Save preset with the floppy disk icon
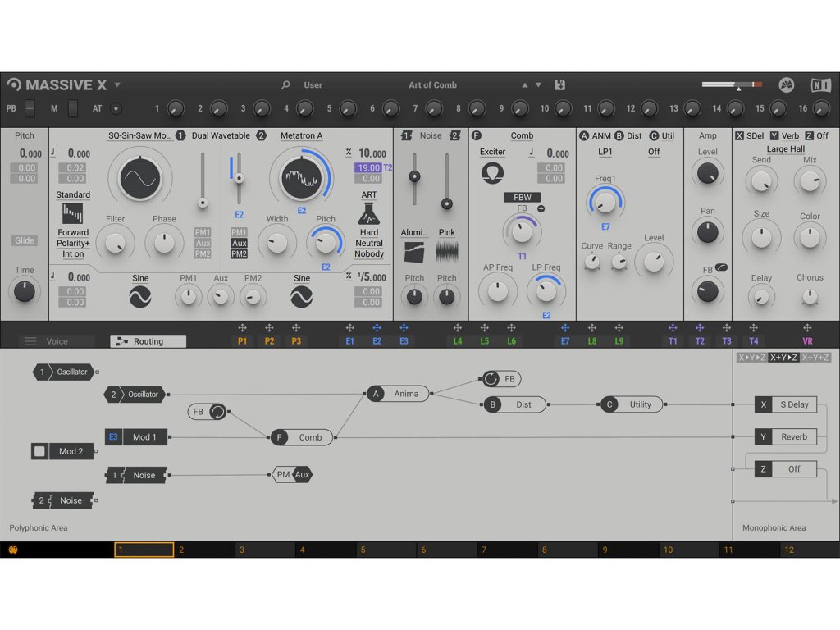 click(x=559, y=84)
